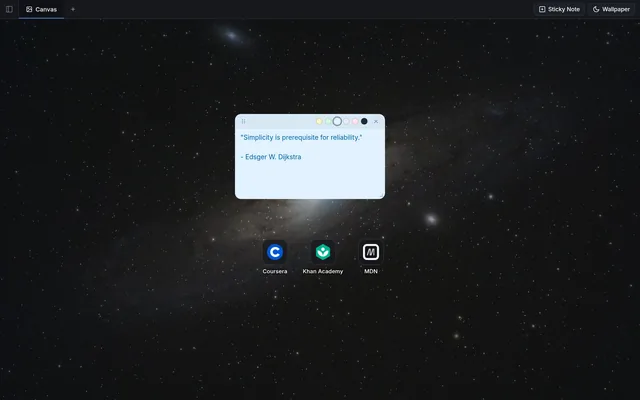Apply the dark sticky note color
This screenshot has width=640, height=400.
click(364, 121)
